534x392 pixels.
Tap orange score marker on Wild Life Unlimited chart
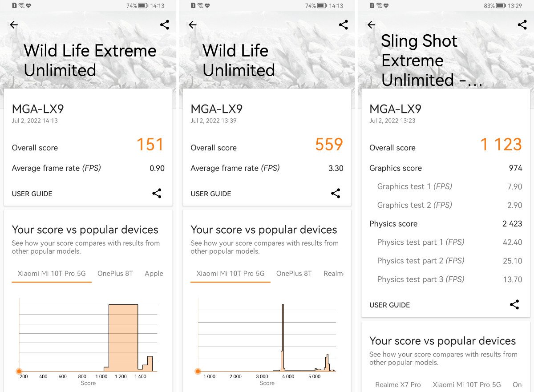198,371
